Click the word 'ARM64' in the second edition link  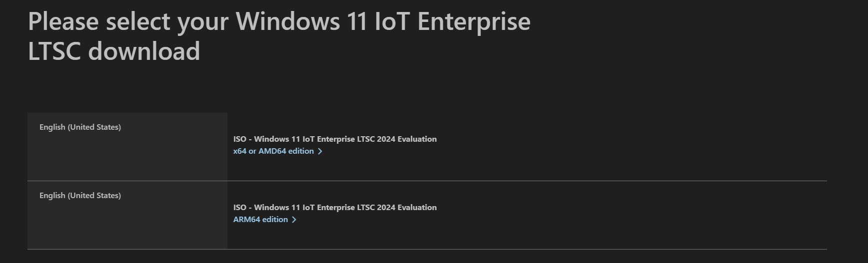click(x=246, y=219)
